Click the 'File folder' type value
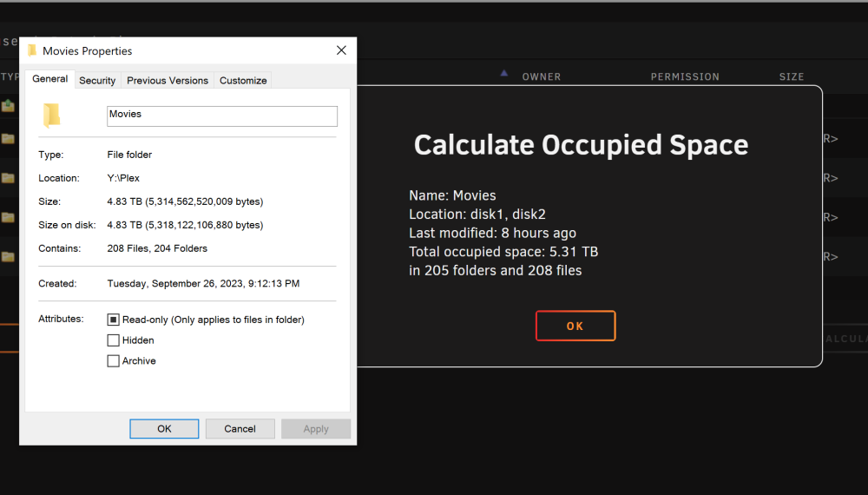868x495 pixels. point(129,155)
